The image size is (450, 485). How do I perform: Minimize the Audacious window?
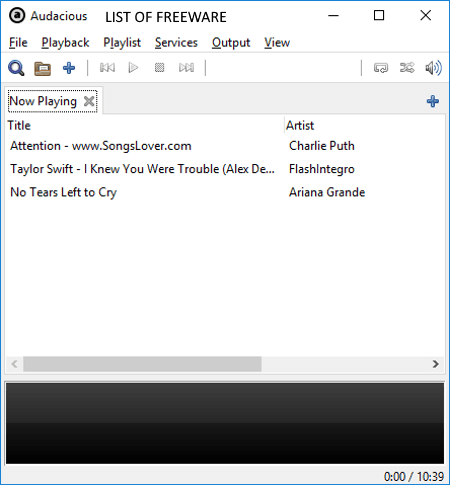(x=333, y=15)
